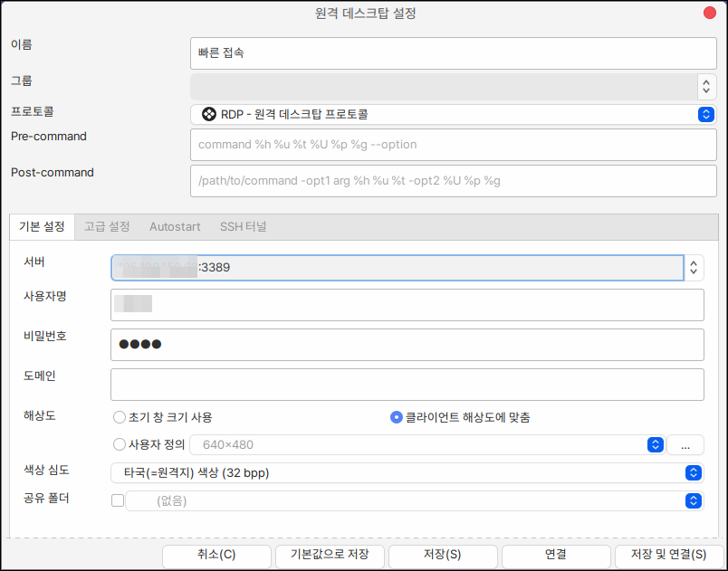
Task: Switch to the 고급 설정 tab
Action: [107, 226]
